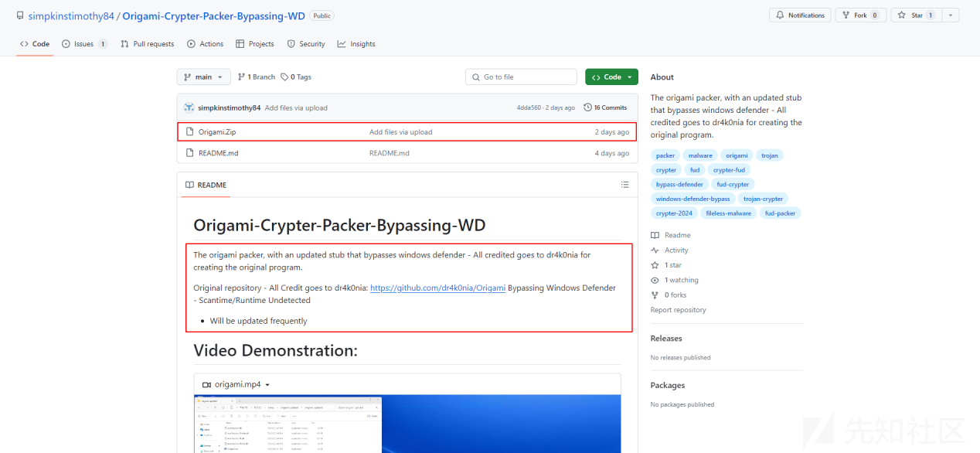Select the trojan topic tag
This screenshot has height=453, width=980.
coord(770,155)
